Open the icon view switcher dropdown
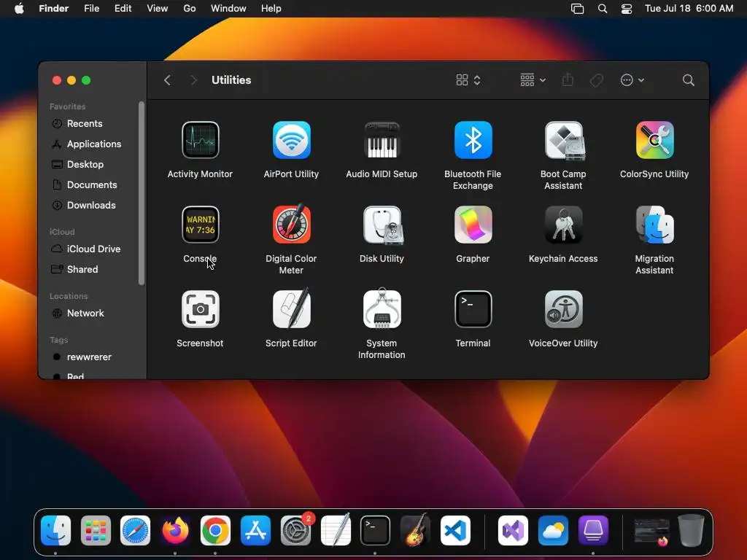 coord(468,80)
